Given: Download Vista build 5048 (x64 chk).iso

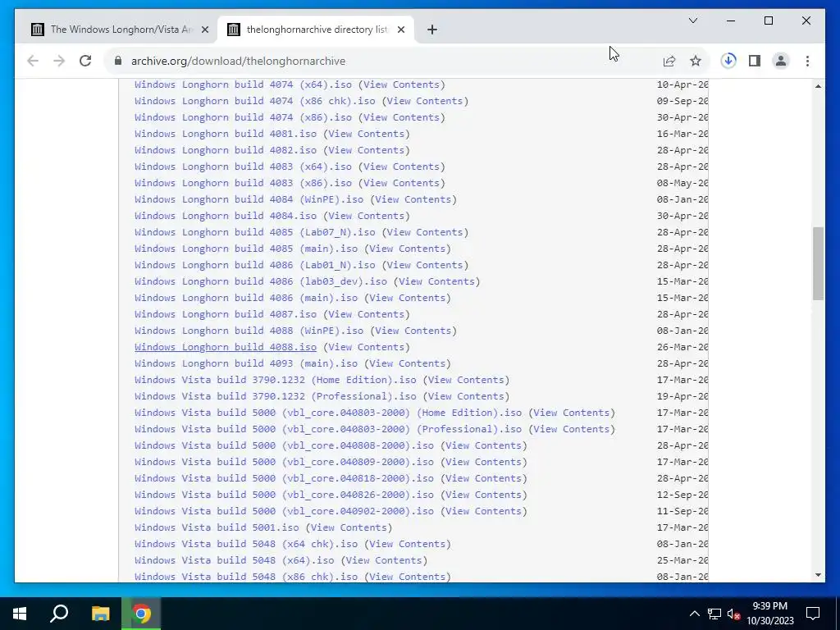Looking at the screenshot, I should click(246, 544).
